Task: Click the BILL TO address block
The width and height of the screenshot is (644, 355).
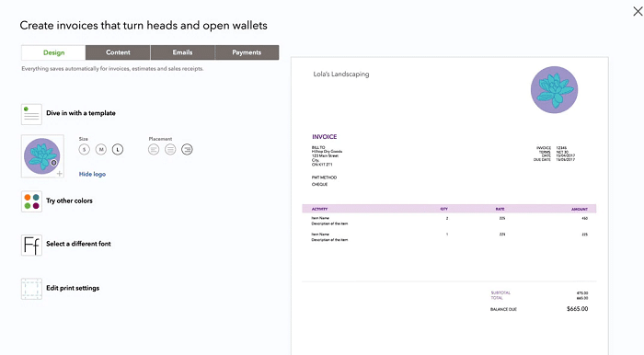Action: [327, 156]
